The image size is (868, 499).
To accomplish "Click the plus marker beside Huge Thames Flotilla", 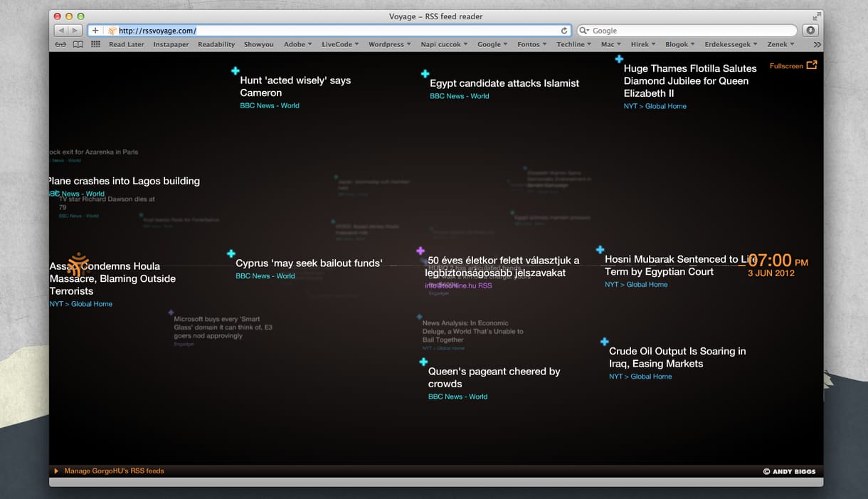I will pyautogui.click(x=619, y=59).
